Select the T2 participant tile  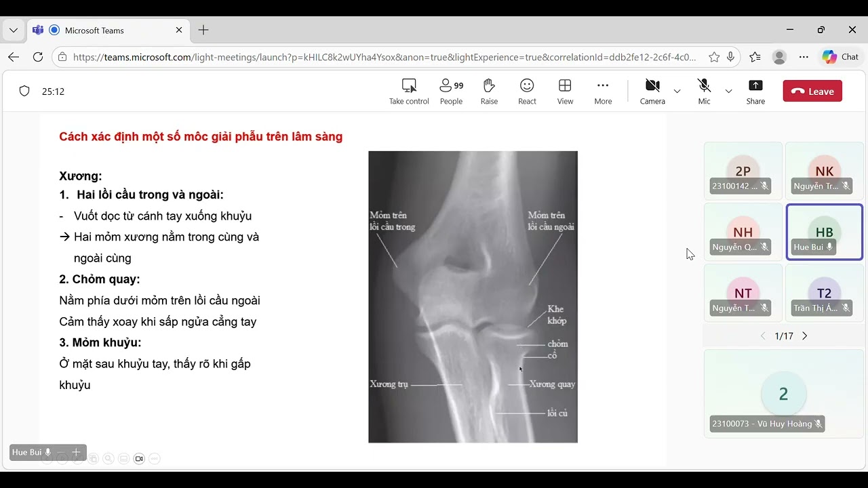(824, 293)
